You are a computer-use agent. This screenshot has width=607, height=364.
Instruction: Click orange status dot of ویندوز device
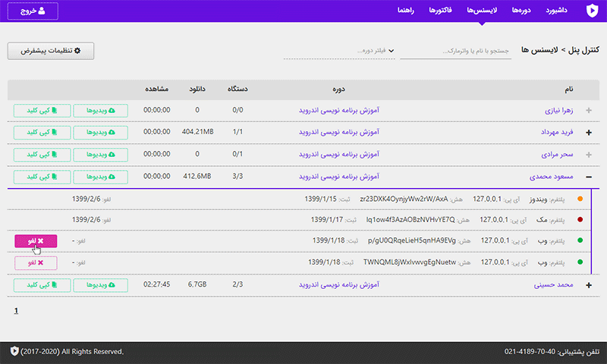point(580,199)
